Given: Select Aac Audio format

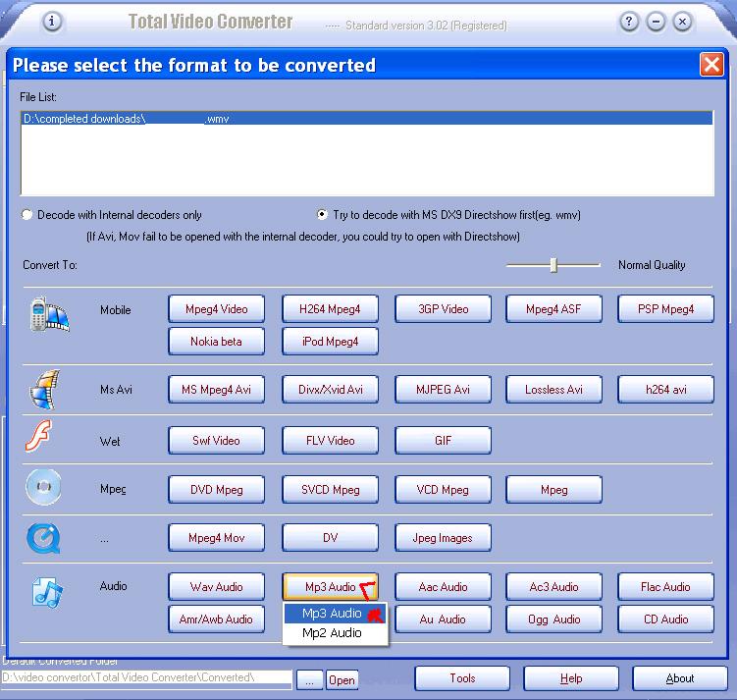Looking at the screenshot, I should click(x=444, y=587).
